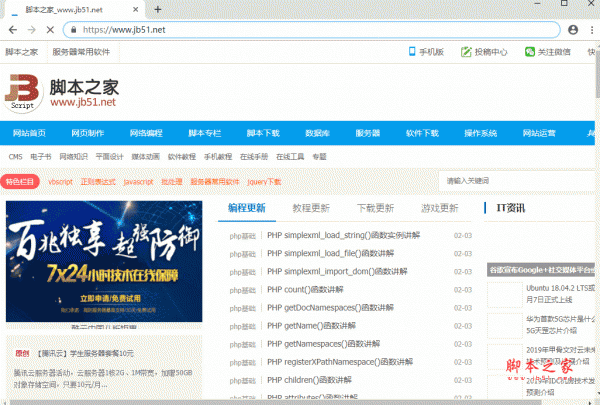Go back using the browser back arrow

click(x=13, y=30)
